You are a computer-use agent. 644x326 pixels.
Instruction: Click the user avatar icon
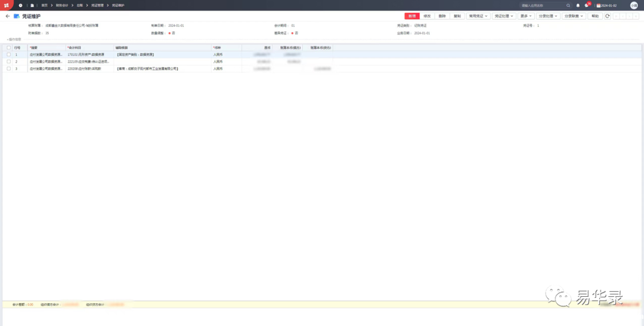[x=634, y=5]
